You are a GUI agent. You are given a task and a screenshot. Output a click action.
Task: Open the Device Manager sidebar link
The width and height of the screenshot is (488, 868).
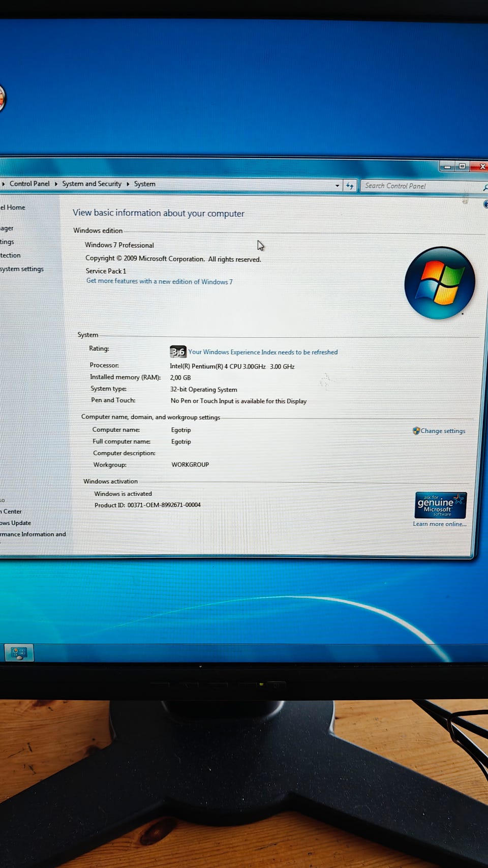(x=7, y=228)
